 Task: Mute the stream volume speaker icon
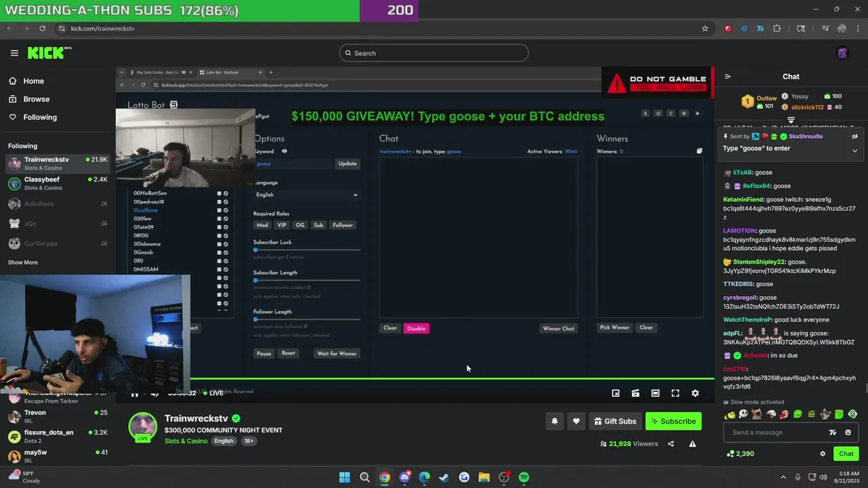point(155,394)
